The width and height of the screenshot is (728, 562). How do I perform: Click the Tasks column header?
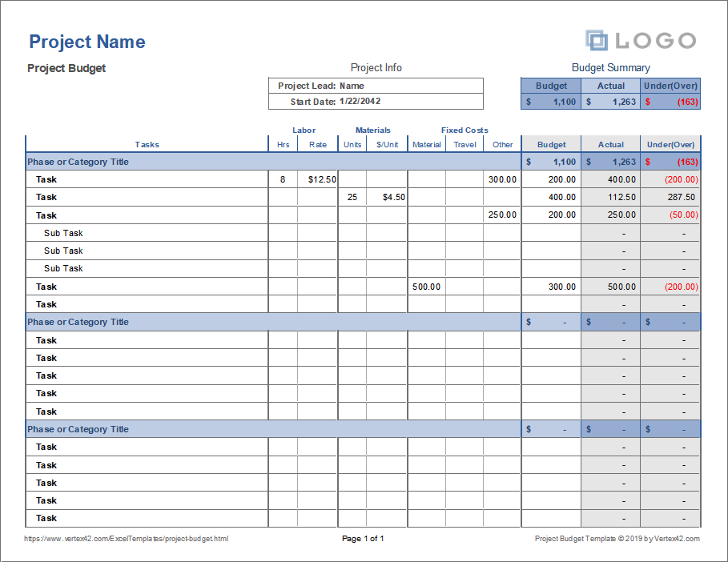(x=147, y=145)
